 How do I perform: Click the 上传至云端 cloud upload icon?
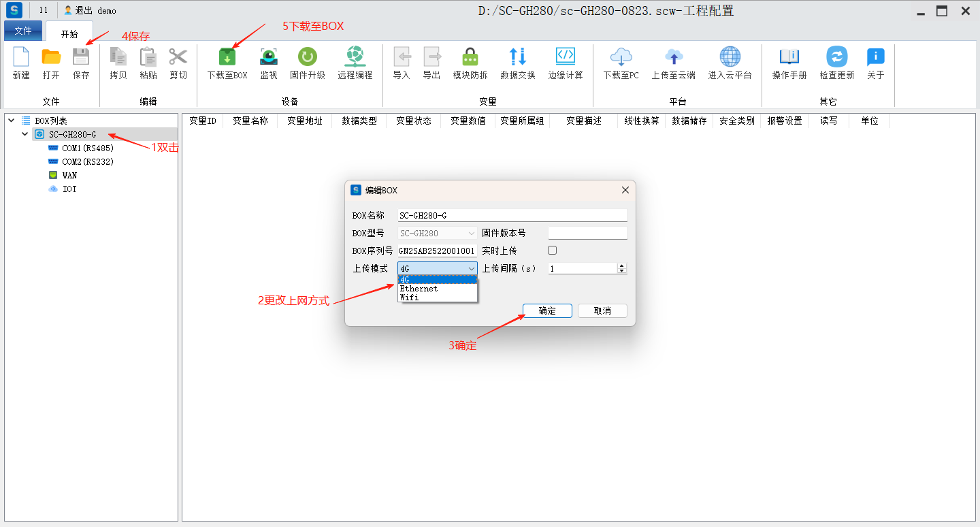673,57
